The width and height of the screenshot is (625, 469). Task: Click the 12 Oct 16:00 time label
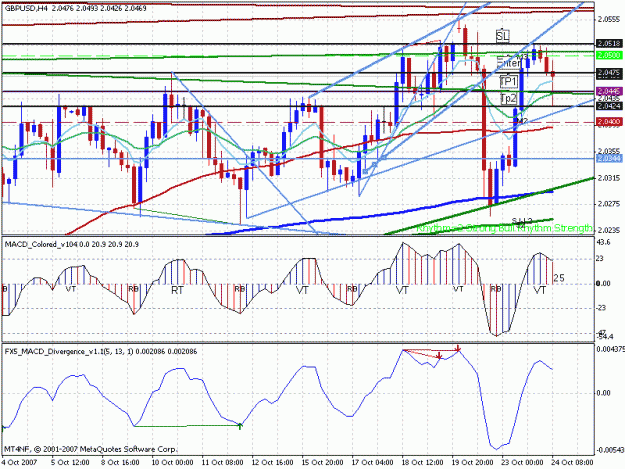[x=272, y=463]
